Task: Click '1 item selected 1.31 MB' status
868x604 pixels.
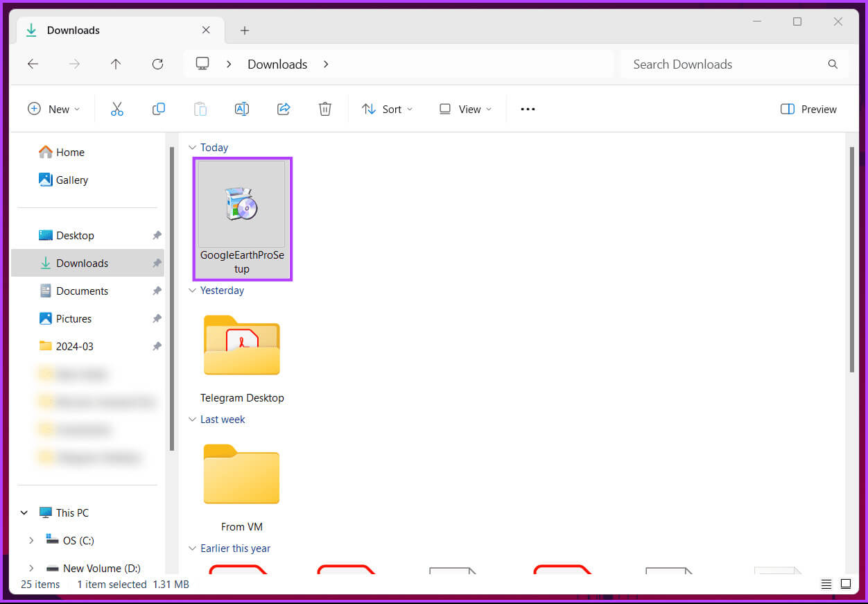Action: pyautogui.click(x=133, y=584)
